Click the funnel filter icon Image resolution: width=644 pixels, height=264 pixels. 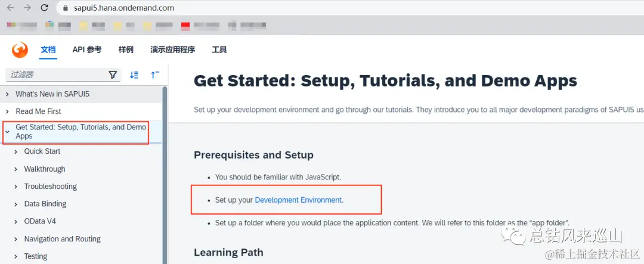point(113,74)
